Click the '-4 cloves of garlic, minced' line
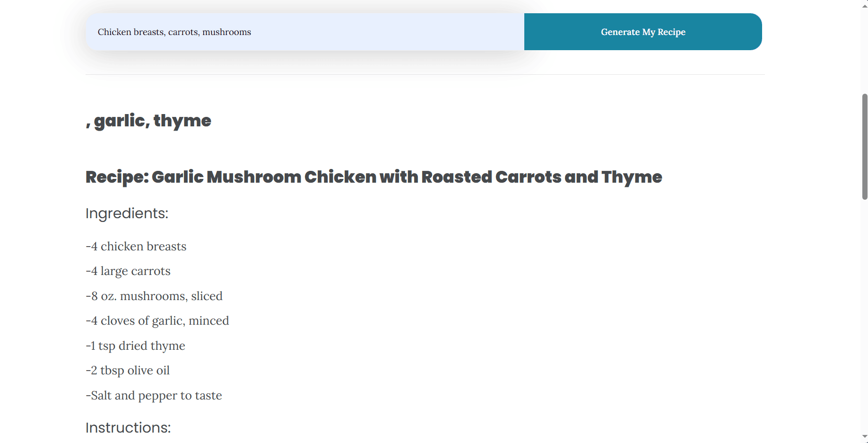 tap(157, 320)
